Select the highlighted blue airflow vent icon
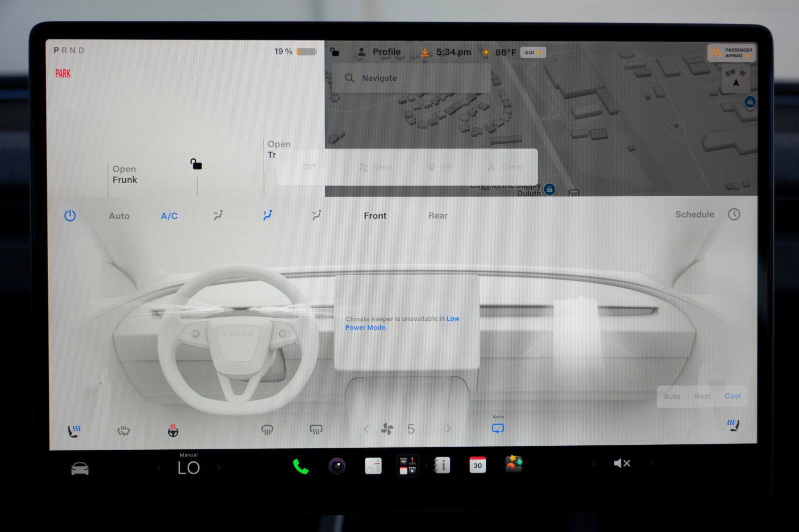This screenshot has width=799, height=532. (x=268, y=215)
